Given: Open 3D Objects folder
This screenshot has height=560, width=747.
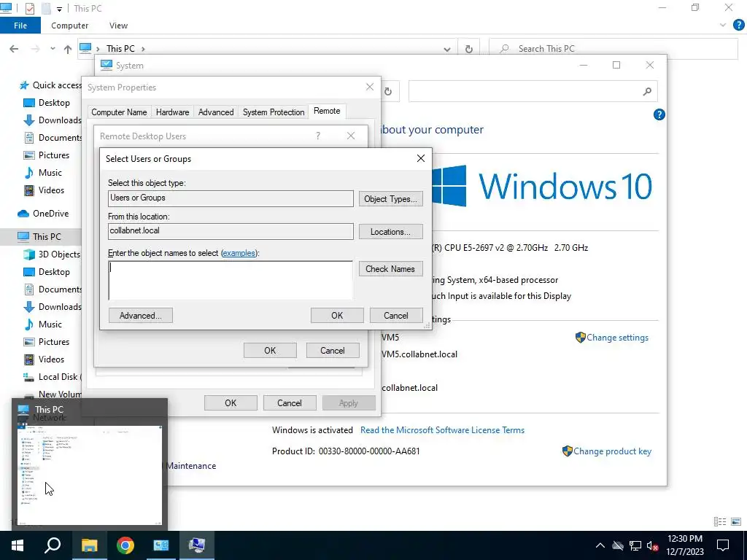Looking at the screenshot, I should click(53, 254).
